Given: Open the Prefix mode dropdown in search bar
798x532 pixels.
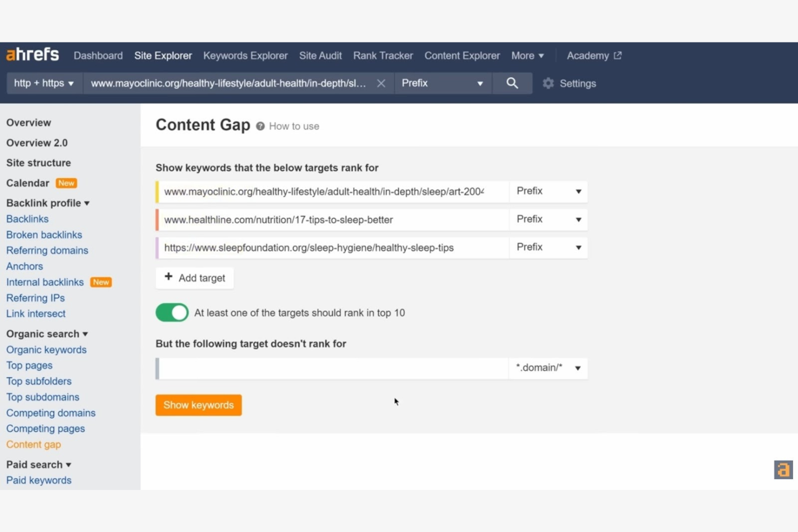Looking at the screenshot, I should coord(443,83).
